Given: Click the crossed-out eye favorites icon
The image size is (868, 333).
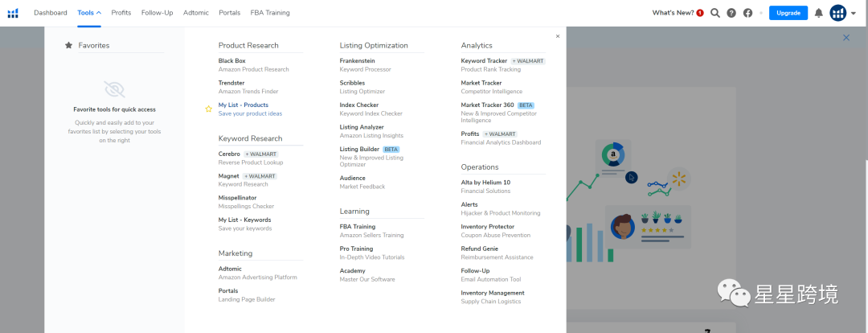Looking at the screenshot, I should click(115, 89).
